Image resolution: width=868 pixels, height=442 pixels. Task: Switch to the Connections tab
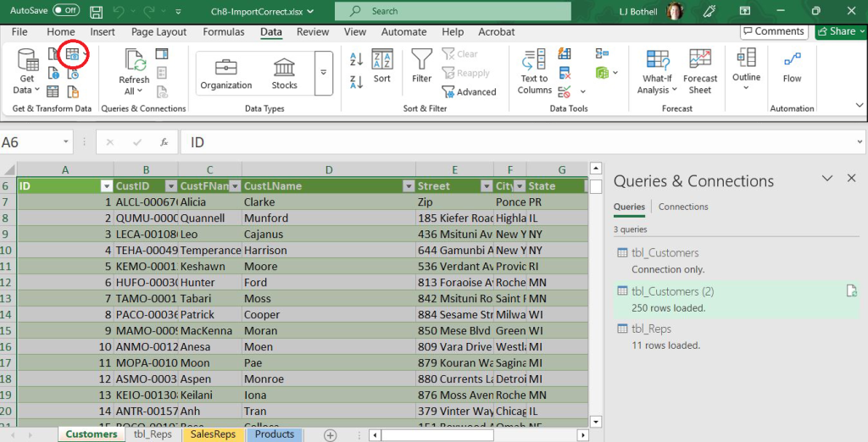pyautogui.click(x=683, y=207)
